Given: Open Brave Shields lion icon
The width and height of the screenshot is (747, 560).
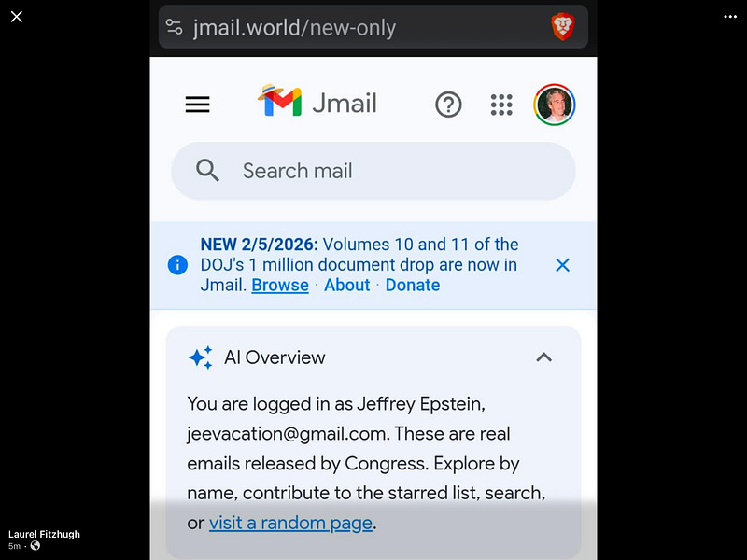Looking at the screenshot, I should 563,27.
